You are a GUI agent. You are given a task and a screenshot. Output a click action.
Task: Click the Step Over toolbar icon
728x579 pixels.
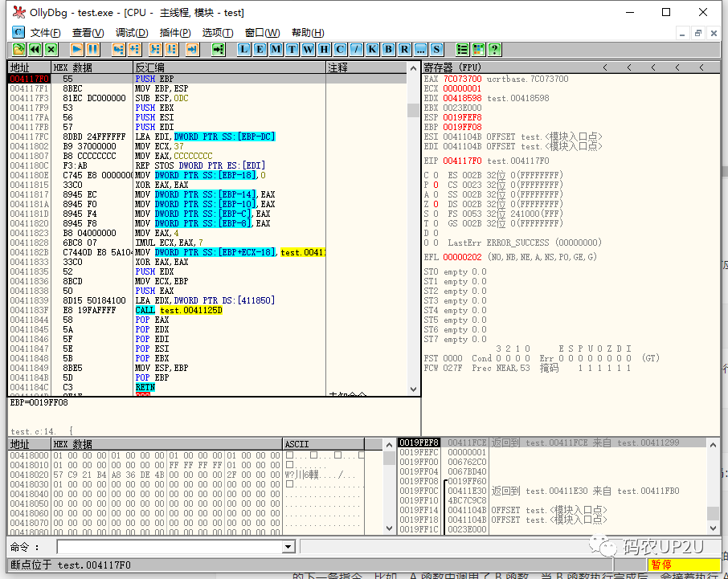click(x=135, y=49)
